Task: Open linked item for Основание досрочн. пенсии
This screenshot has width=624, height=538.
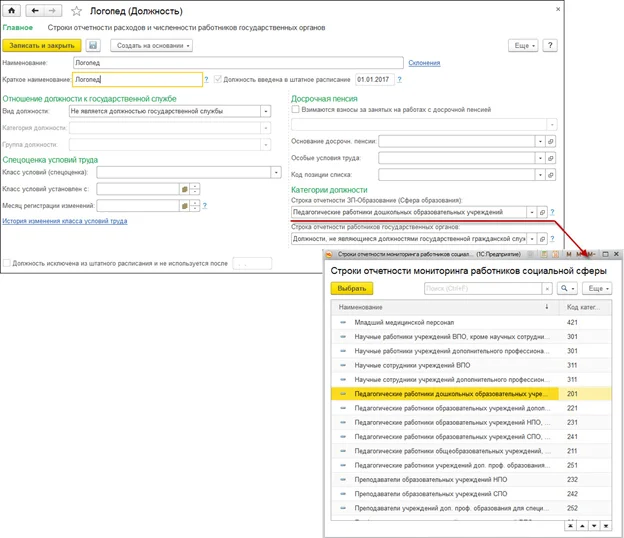Action: pyautogui.click(x=550, y=141)
